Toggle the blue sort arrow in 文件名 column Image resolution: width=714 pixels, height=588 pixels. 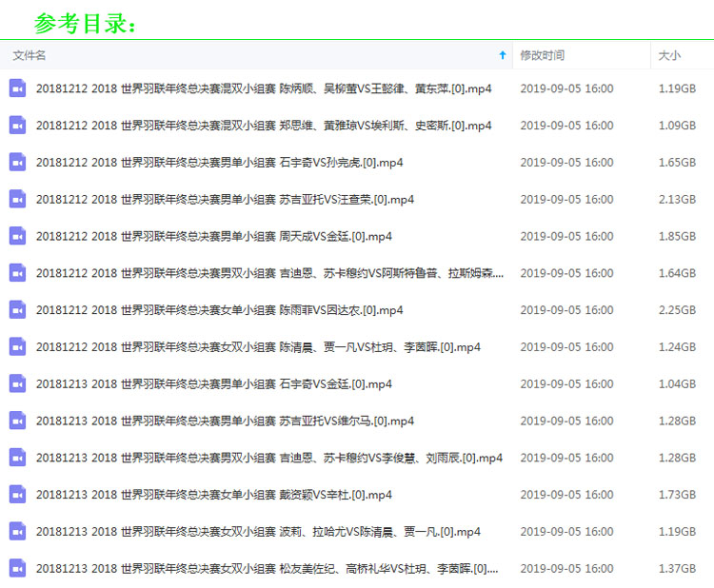pos(503,55)
